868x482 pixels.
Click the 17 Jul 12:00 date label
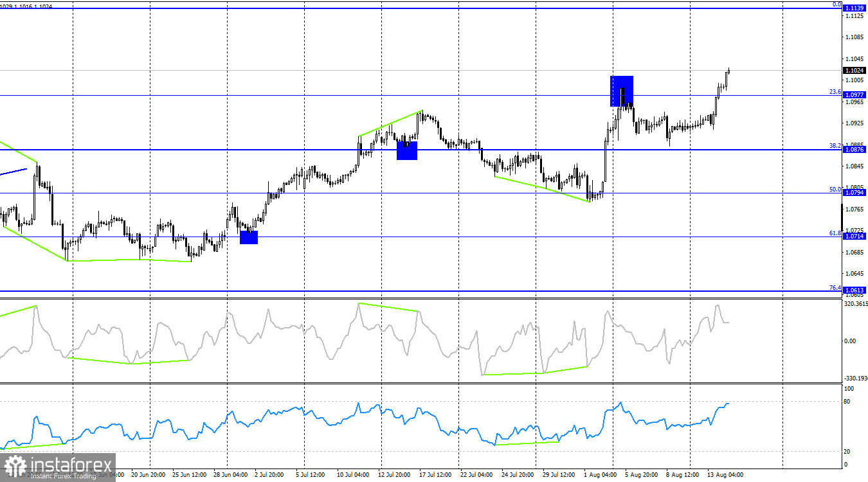pyautogui.click(x=437, y=475)
